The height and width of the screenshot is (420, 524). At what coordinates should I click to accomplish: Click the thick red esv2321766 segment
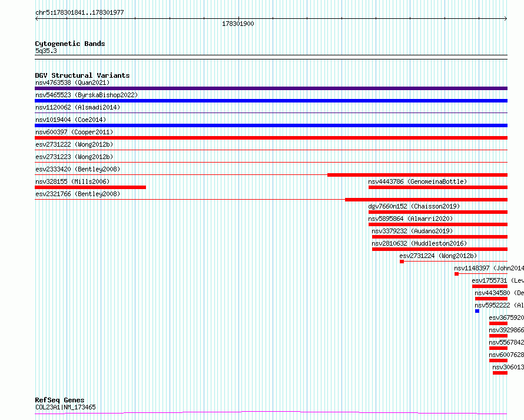(426, 200)
